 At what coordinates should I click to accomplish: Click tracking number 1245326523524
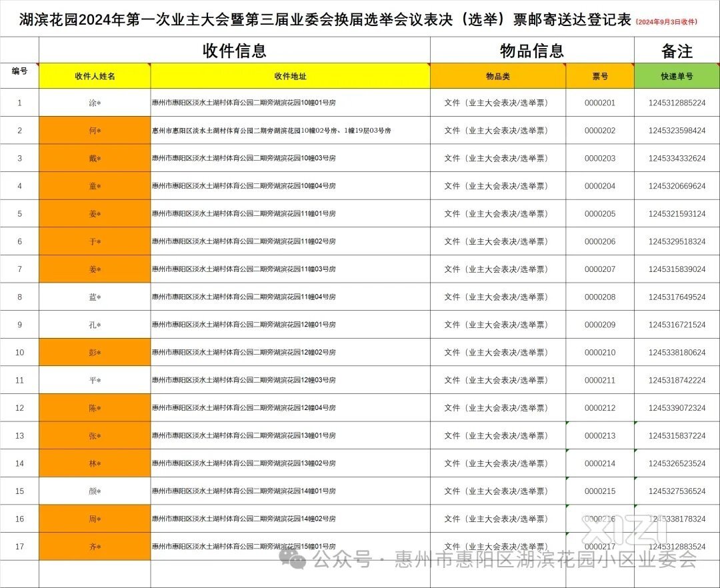pos(677,463)
